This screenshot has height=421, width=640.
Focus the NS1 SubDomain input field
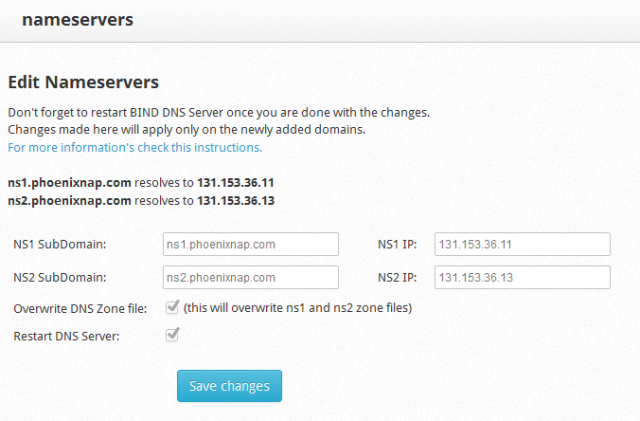[251, 244]
